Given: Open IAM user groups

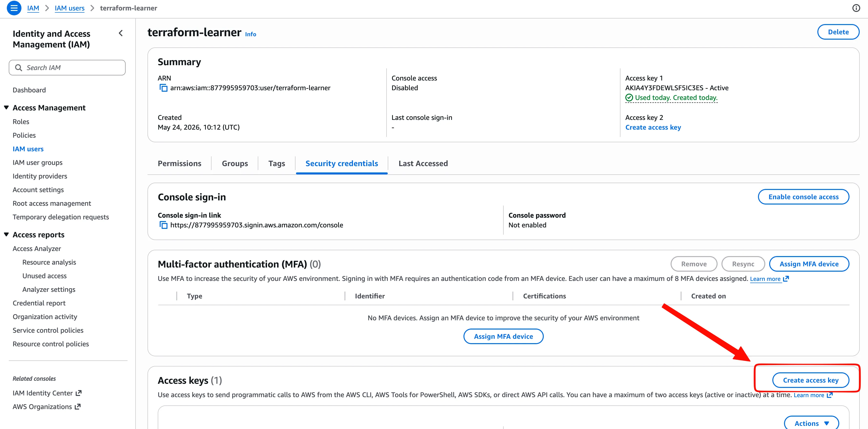Looking at the screenshot, I should [37, 163].
